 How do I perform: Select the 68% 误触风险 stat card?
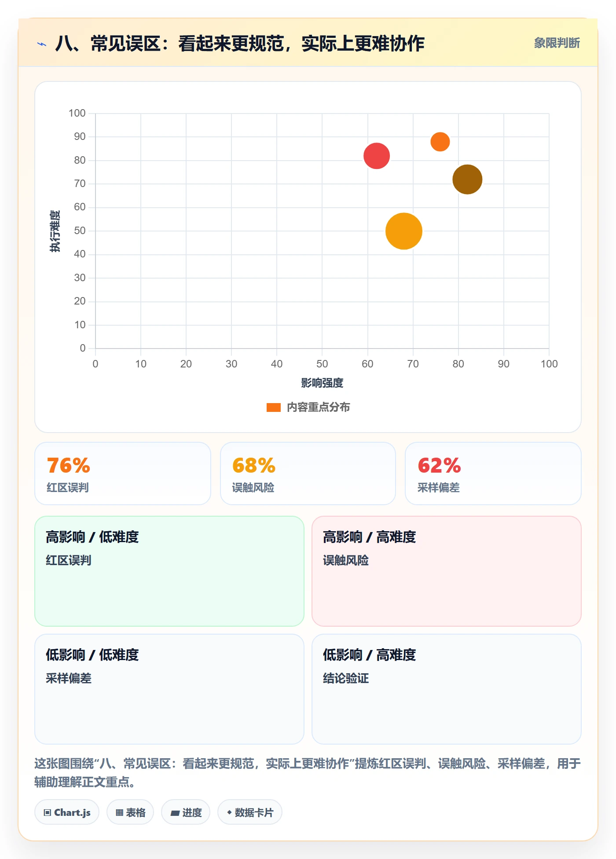pos(308,474)
